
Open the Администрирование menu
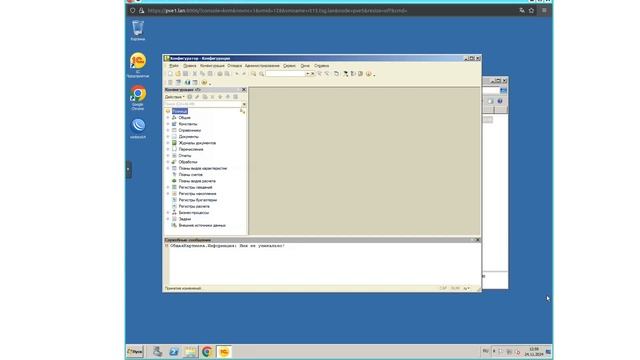[262, 66]
